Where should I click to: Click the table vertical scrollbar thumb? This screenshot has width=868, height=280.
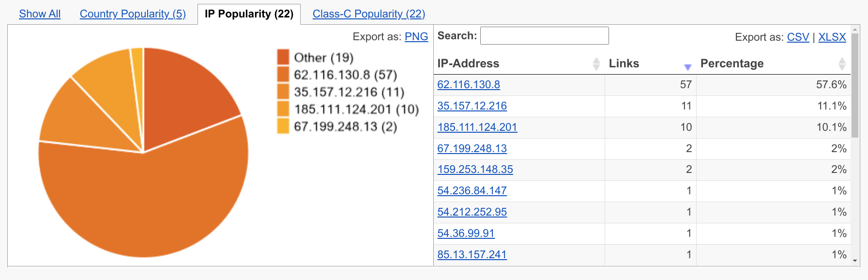point(855,85)
